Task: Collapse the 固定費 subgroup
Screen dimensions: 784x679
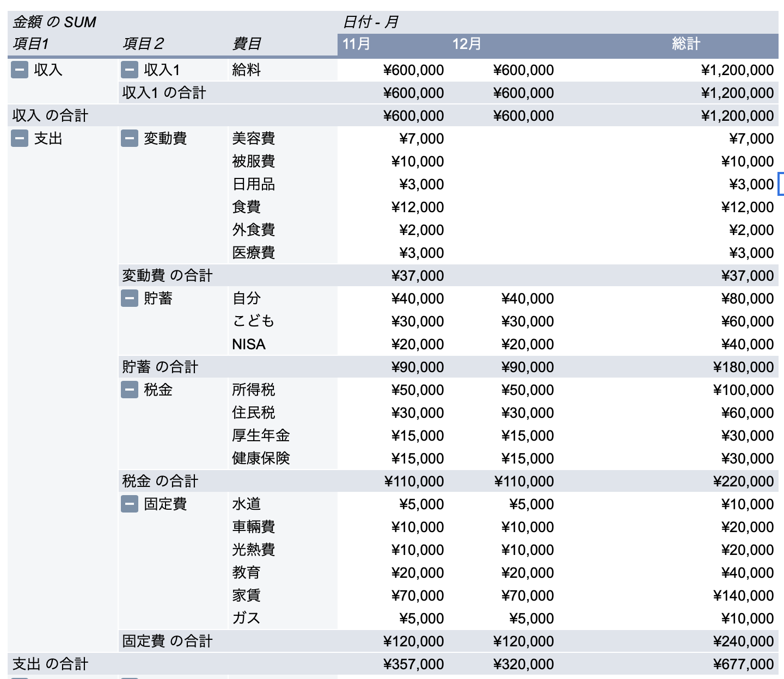Action: coord(129,504)
